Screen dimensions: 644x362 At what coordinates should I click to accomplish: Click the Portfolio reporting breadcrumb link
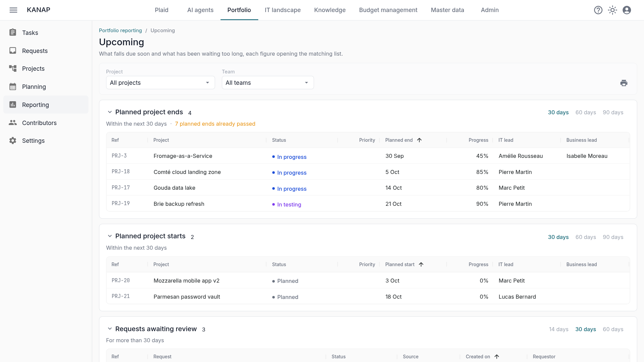120,31
